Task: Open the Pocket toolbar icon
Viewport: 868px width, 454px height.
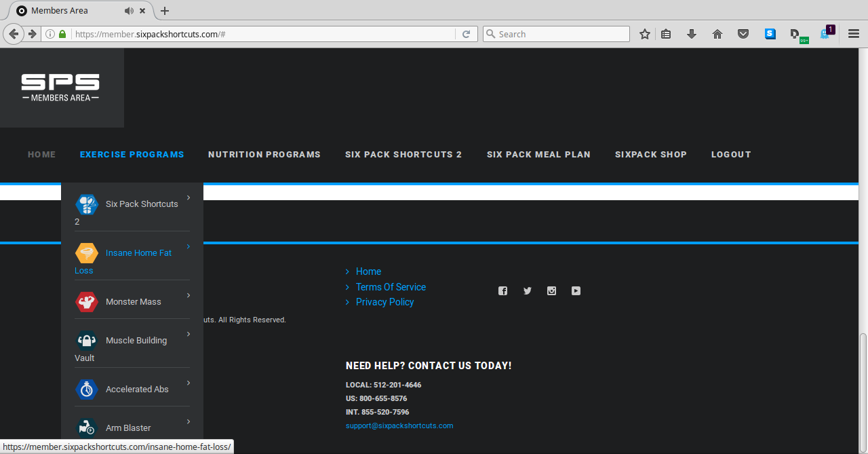Action: click(x=743, y=34)
